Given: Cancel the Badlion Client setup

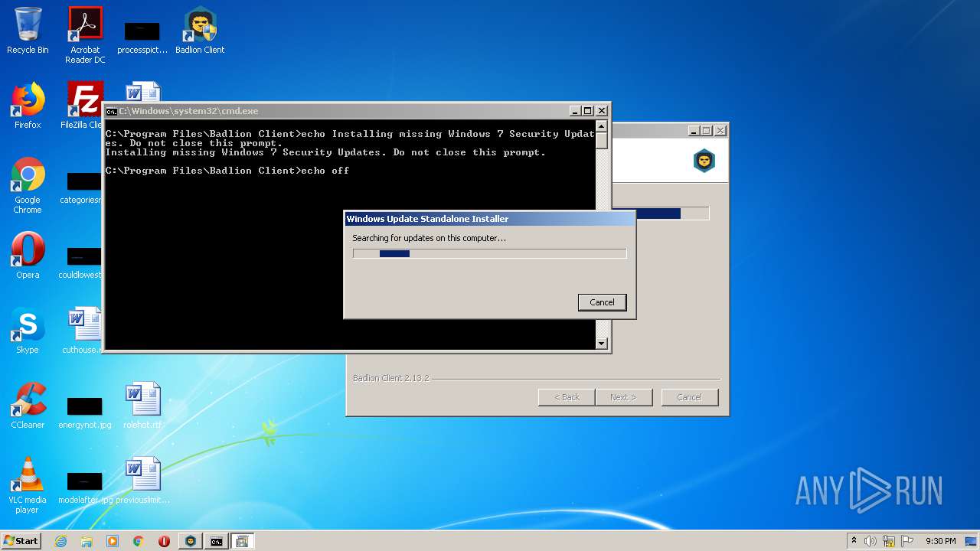Looking at the screenshot, I should [x=689, y=397].
